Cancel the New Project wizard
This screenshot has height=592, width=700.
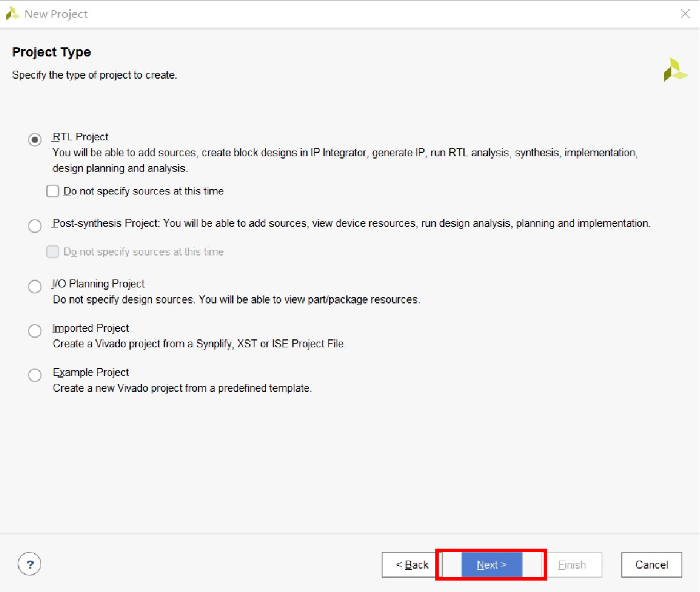[x=652, y=565]
